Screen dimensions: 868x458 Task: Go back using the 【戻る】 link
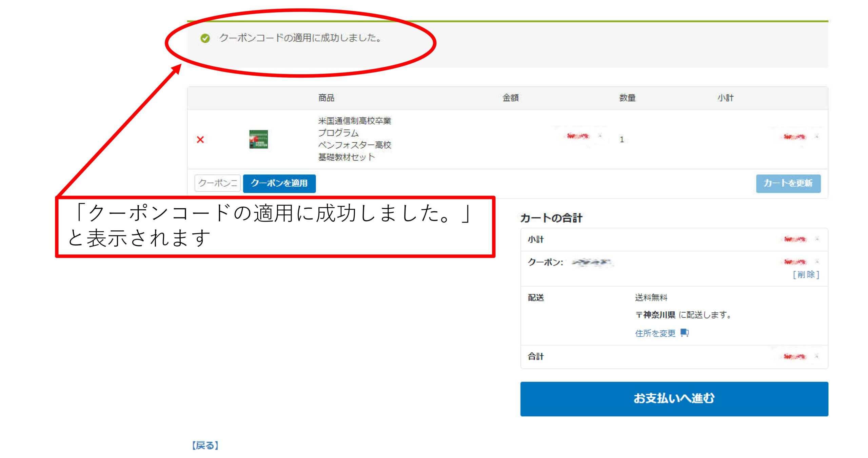coord(205,445)
